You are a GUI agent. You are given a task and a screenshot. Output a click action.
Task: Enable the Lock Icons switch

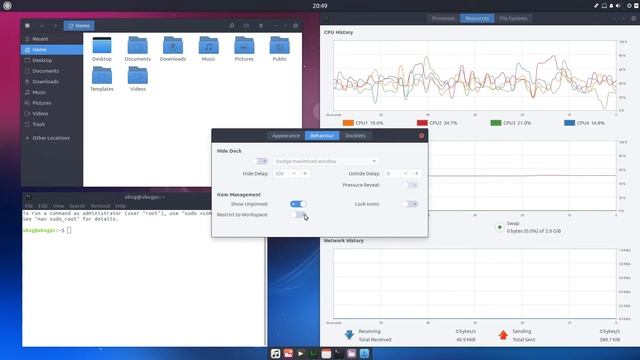point(410,204)
